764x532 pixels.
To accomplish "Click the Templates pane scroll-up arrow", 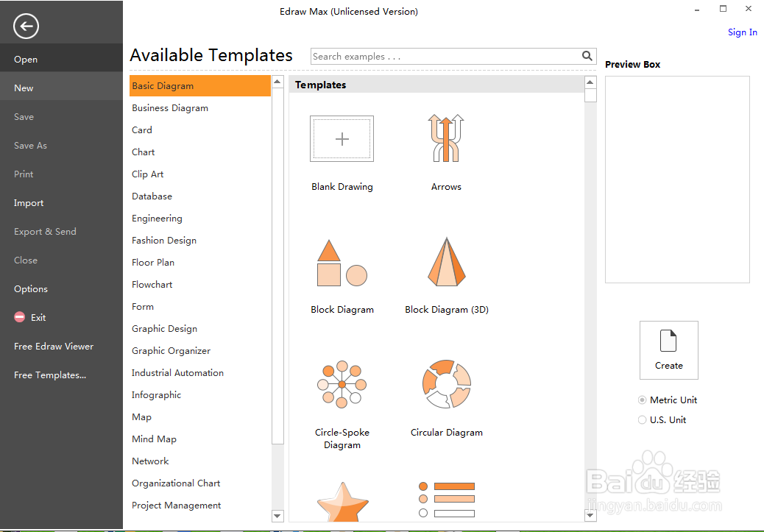I will 590,82.
